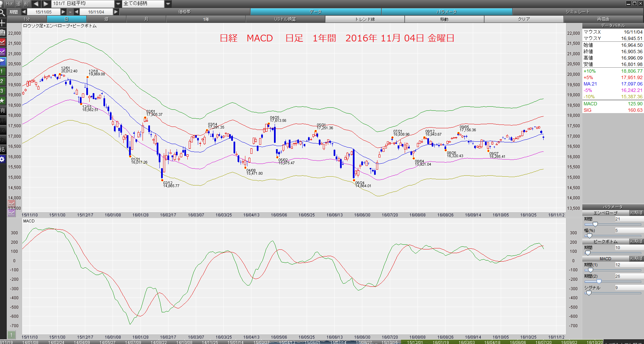Image resolution: width=644 pixels, height=344 pixels.
Task: Click the crosshair plus icon in sidebar
Action: coord(3,23)
